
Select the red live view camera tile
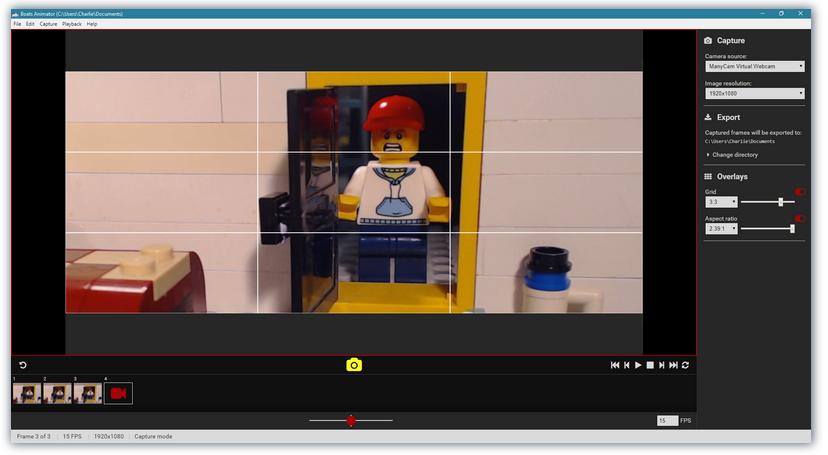point(118,393)
